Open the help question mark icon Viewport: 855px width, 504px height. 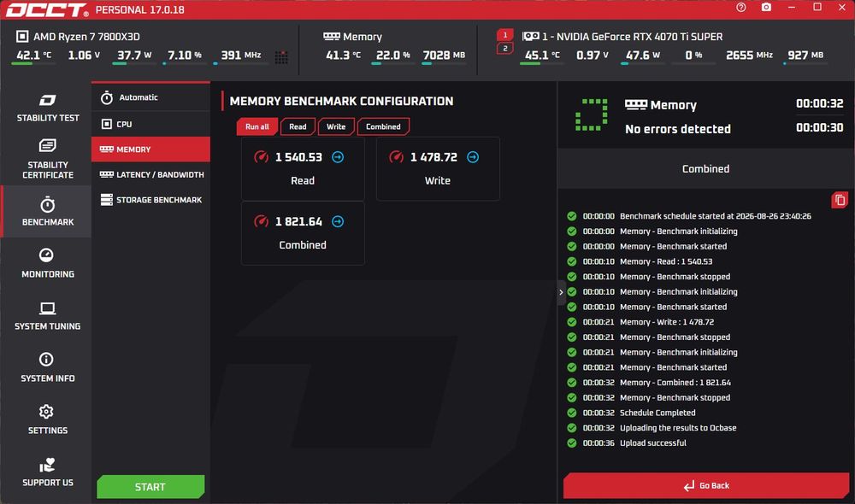740,8
